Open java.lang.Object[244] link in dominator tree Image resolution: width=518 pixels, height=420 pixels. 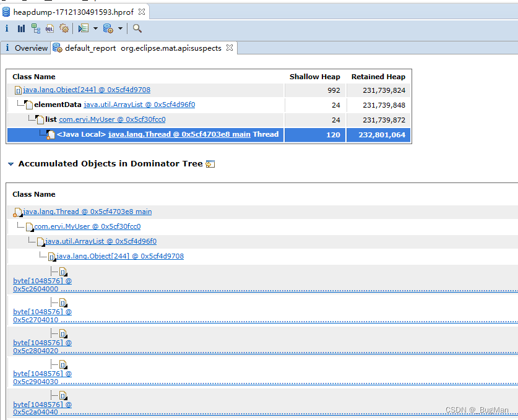click(x=120, y=256)
